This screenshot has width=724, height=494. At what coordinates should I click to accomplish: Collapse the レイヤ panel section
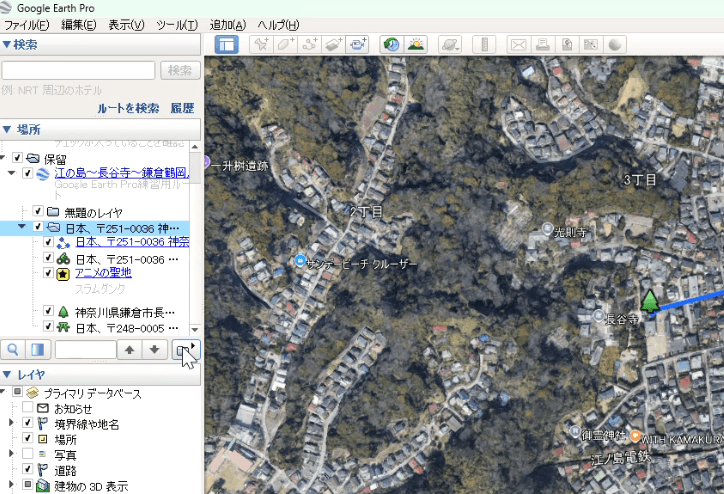point(8,374)
